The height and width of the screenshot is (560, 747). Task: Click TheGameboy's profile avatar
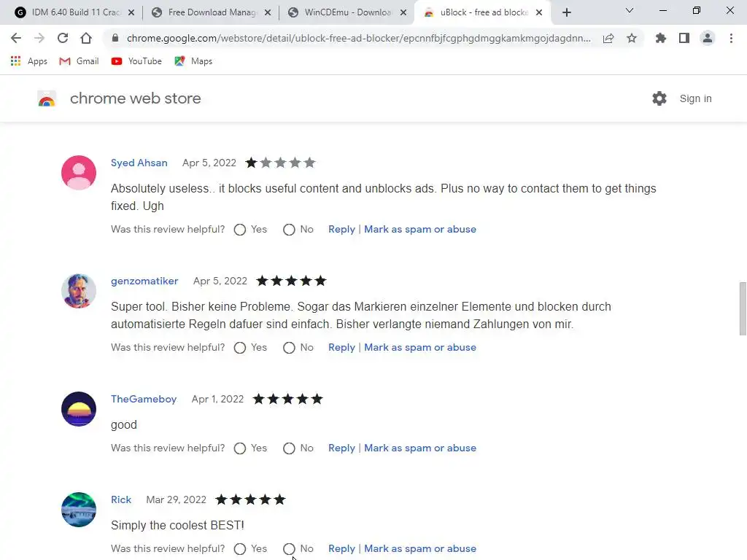click(79, 409)
